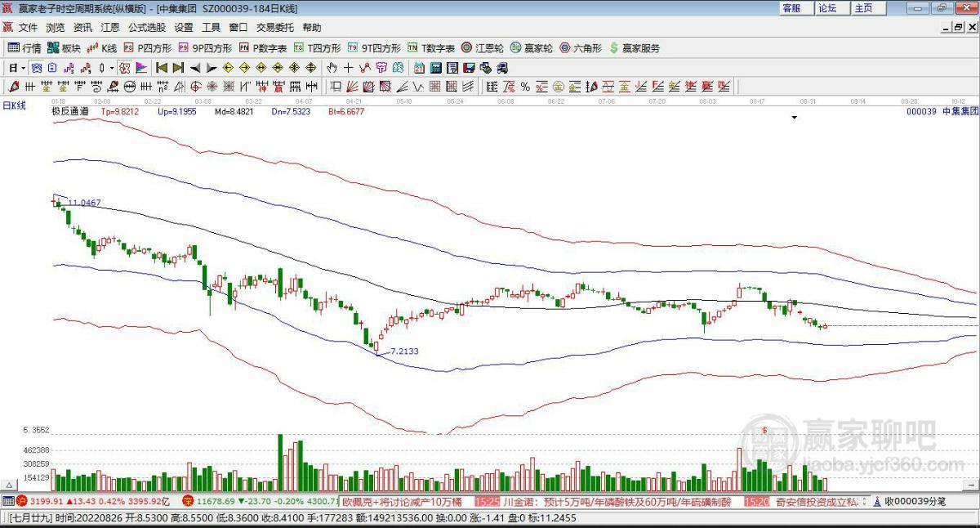The width and height of the screenshot is (980, 528).
Task: Click the 奇安信投资成立私 news headline
Action: click(817, 501)
